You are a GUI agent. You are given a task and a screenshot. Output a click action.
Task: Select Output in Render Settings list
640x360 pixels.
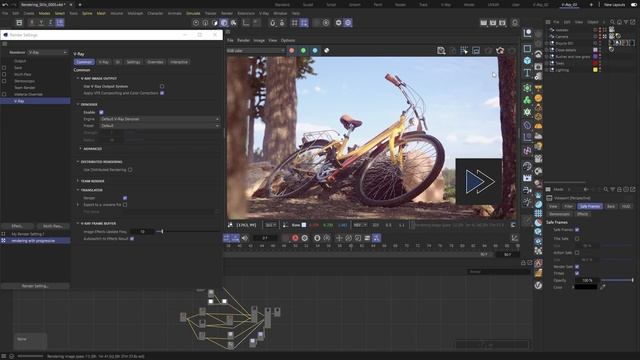tap(20, 61)
